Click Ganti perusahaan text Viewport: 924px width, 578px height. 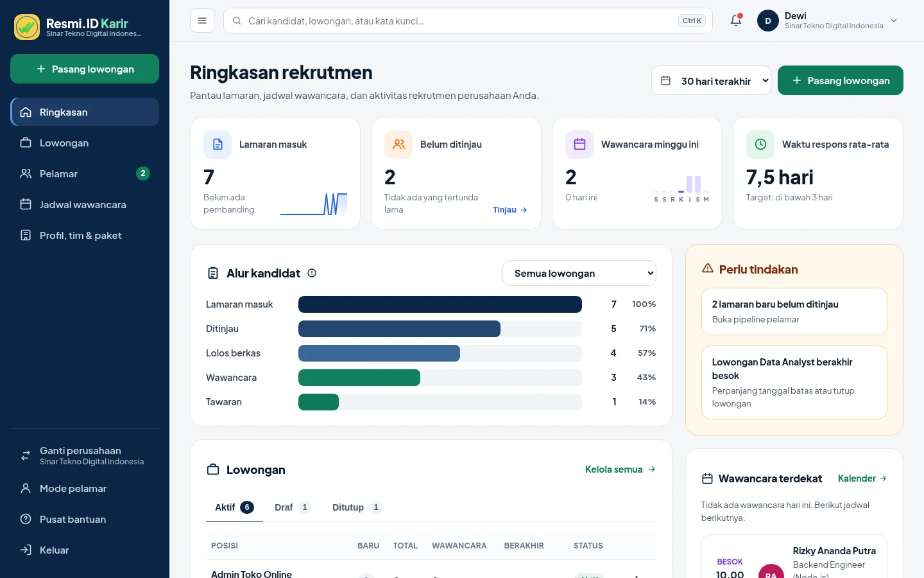tap(80, 450)
